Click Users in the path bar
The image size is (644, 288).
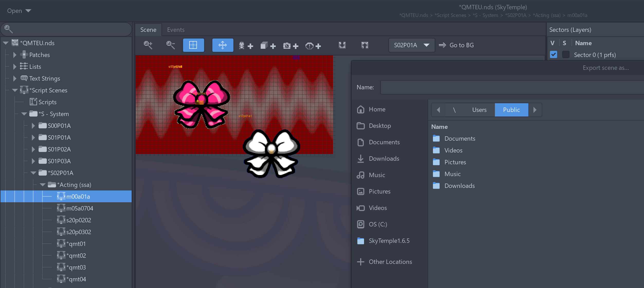tap(479, 110)
